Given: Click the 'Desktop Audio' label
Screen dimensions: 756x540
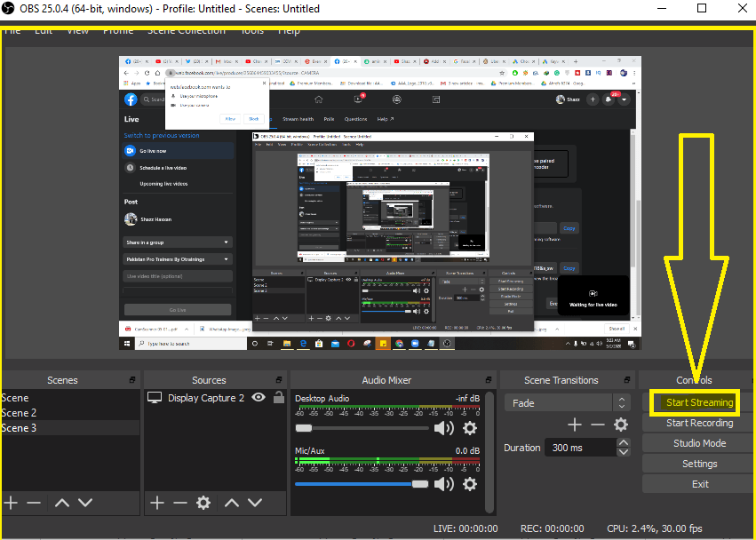Looking at the screenshot, I should pos(322,398).
